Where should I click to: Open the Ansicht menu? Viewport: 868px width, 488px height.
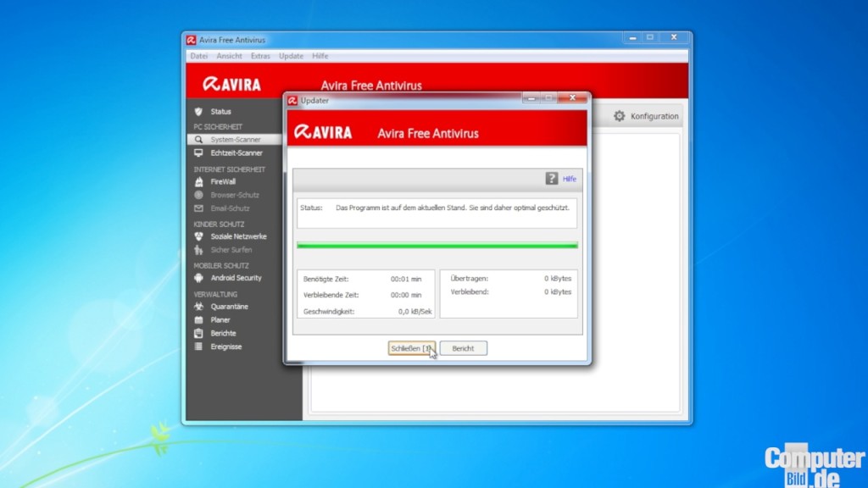229,56
